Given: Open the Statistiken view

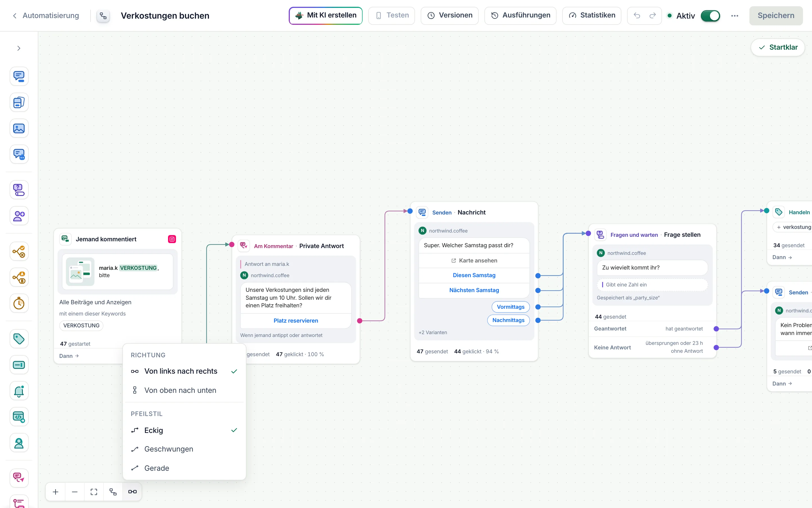Looking at the screenshot, I should point(592,16).
